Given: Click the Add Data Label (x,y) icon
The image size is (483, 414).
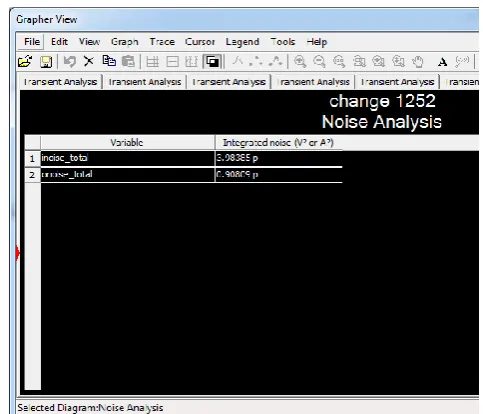Looking at the screenshot, I should [x=462, y=62].
